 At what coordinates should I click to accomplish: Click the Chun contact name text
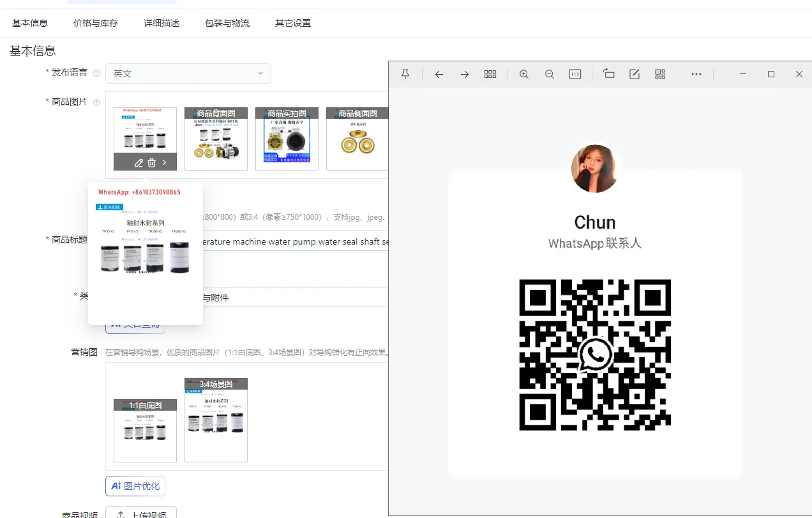click(x=595, y=222)
